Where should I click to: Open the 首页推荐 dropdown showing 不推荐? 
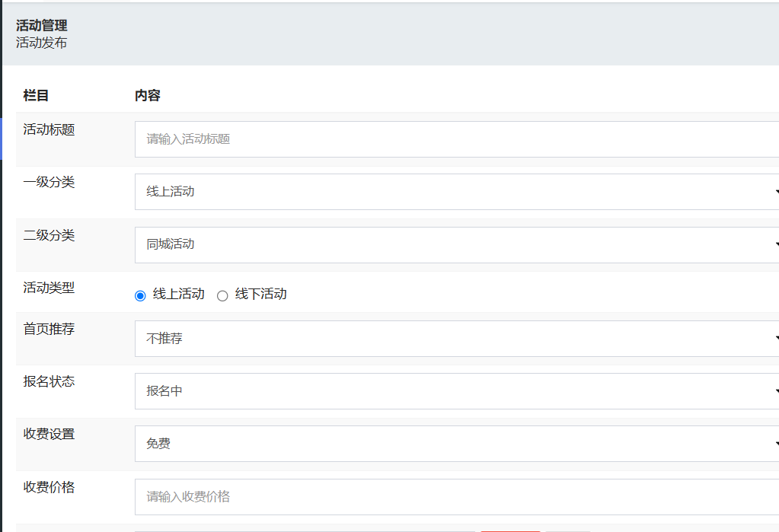click(x=457, y=339)
